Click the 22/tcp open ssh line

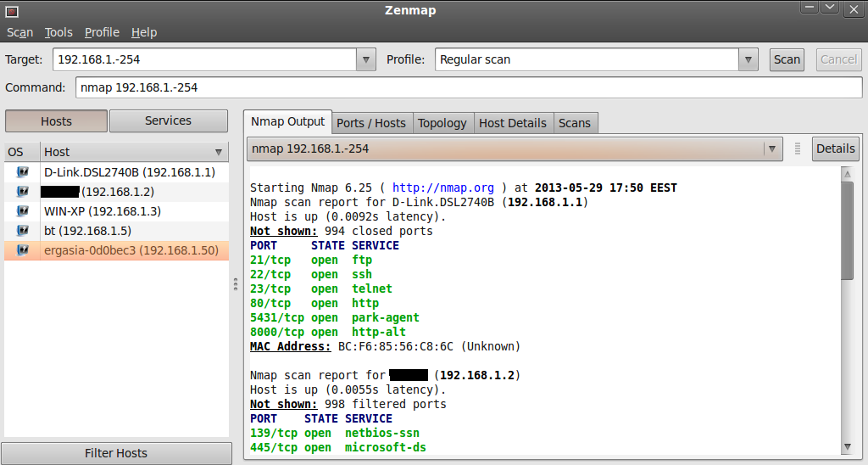tap(311, 274)
